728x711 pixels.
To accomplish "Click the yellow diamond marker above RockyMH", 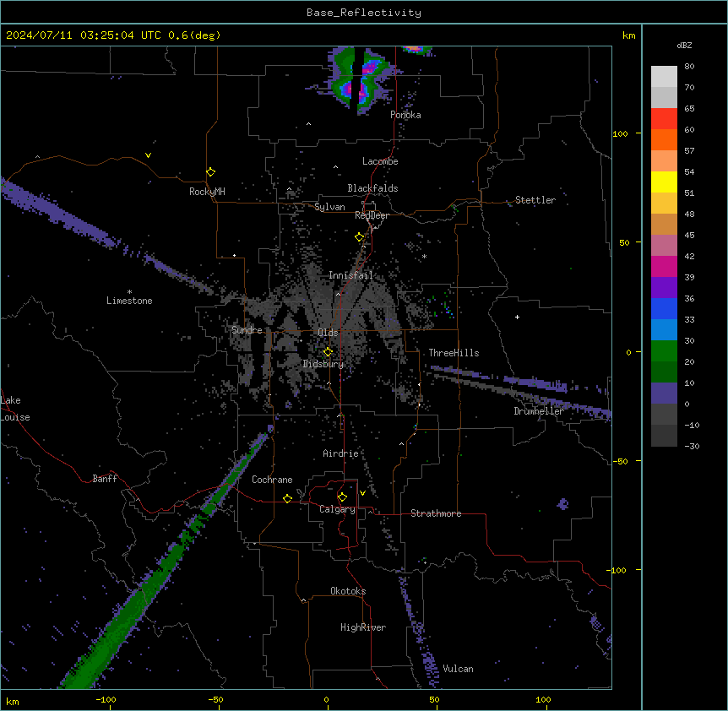I will [x=210, y=172].
